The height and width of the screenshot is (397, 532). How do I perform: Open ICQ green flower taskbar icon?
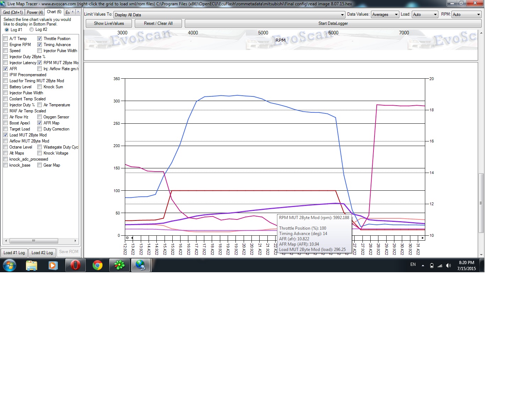[x=120, y=265]
